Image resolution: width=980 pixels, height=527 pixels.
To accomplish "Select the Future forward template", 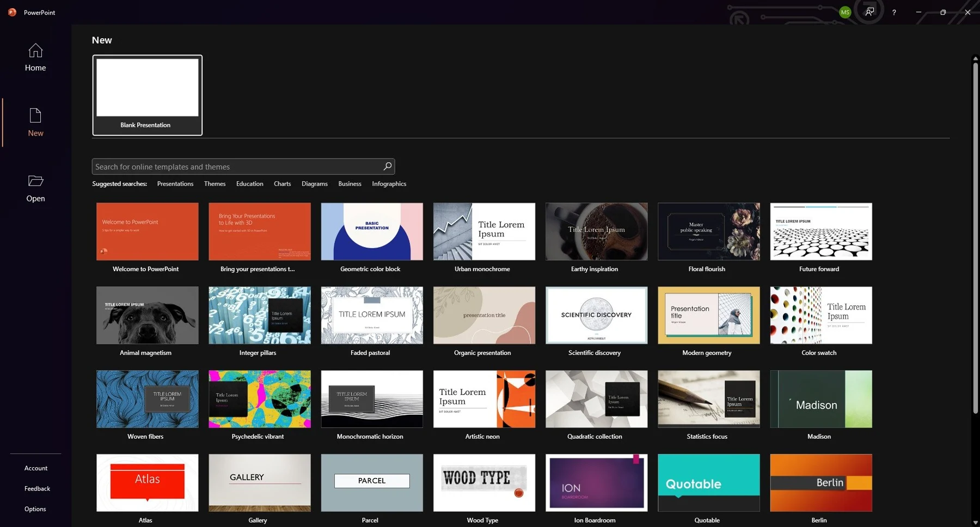I will (x=821, y=237).
